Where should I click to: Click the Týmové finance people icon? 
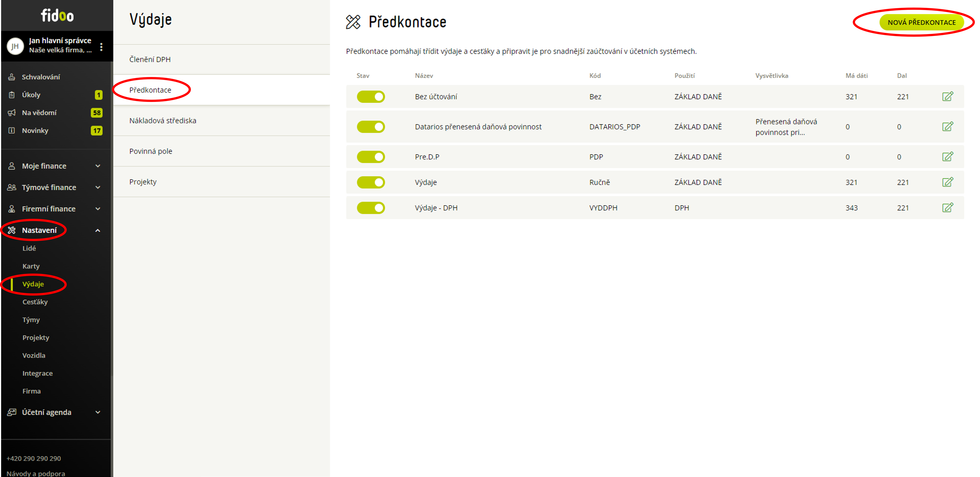pos(12,187)
